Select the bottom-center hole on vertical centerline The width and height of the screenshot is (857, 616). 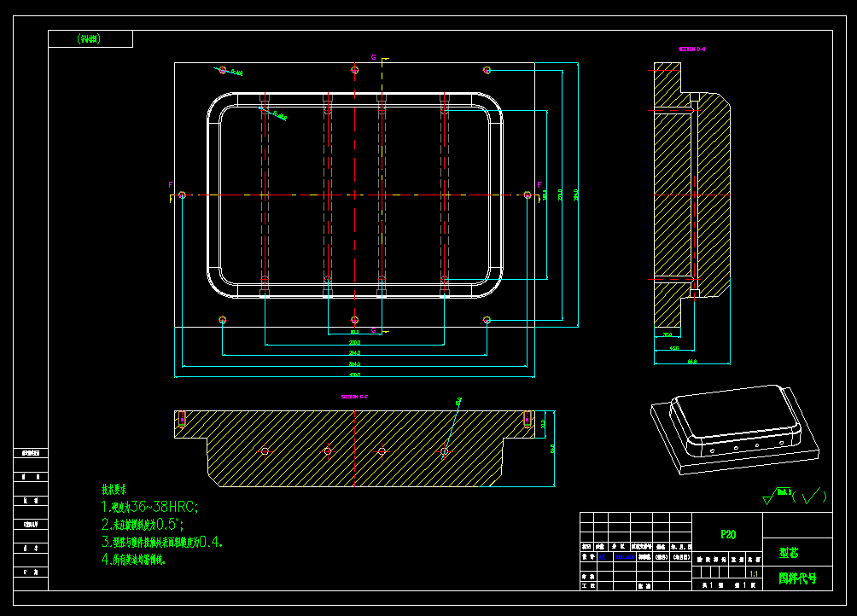pos(355,320)
